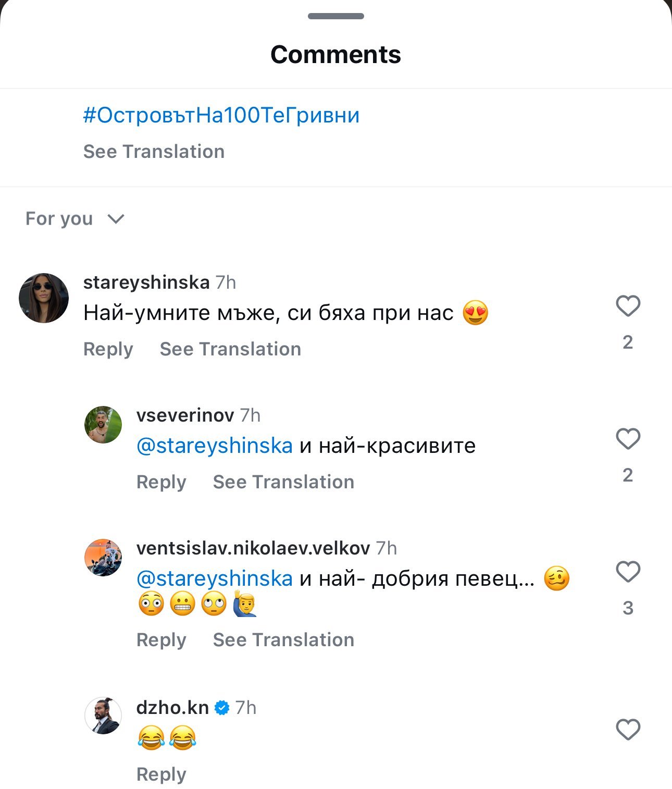Expand the For you sort chevron
The width and height of the screenshot is (672, 789).
point(116,219)
